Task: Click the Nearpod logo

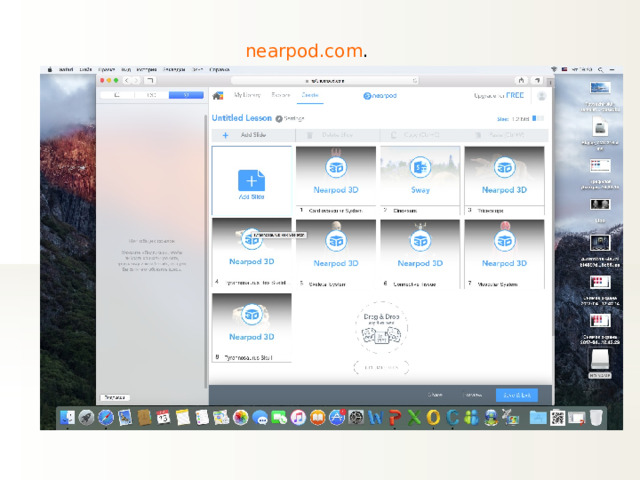Action: pos(380,96)
